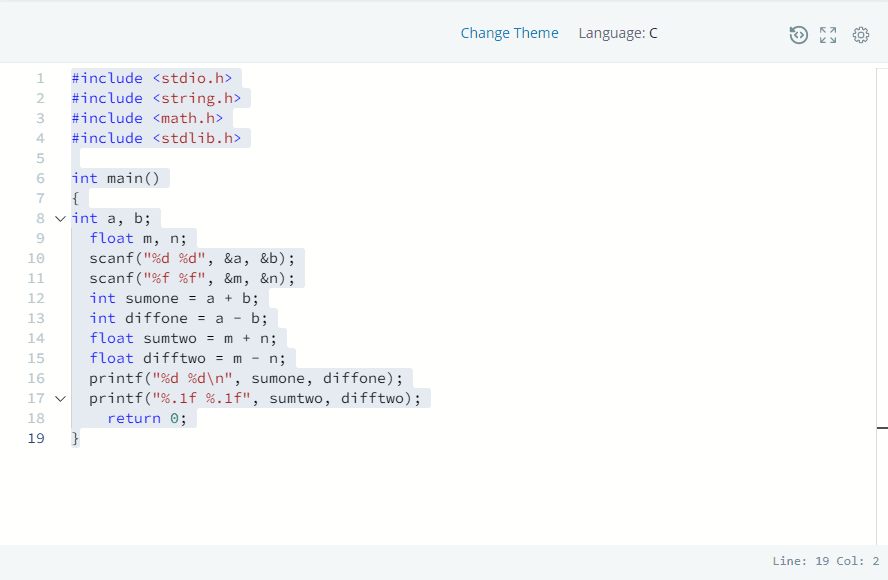Screen dimensions: 888x580
Task: Select the scanf line reading floats
Action: [x=190, y=278]
